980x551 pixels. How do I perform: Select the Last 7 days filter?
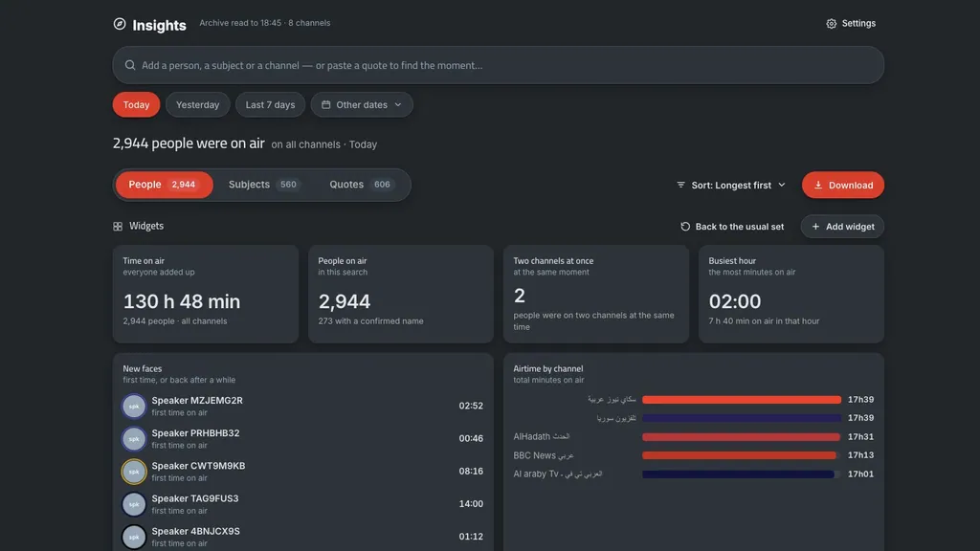point(270,104)
